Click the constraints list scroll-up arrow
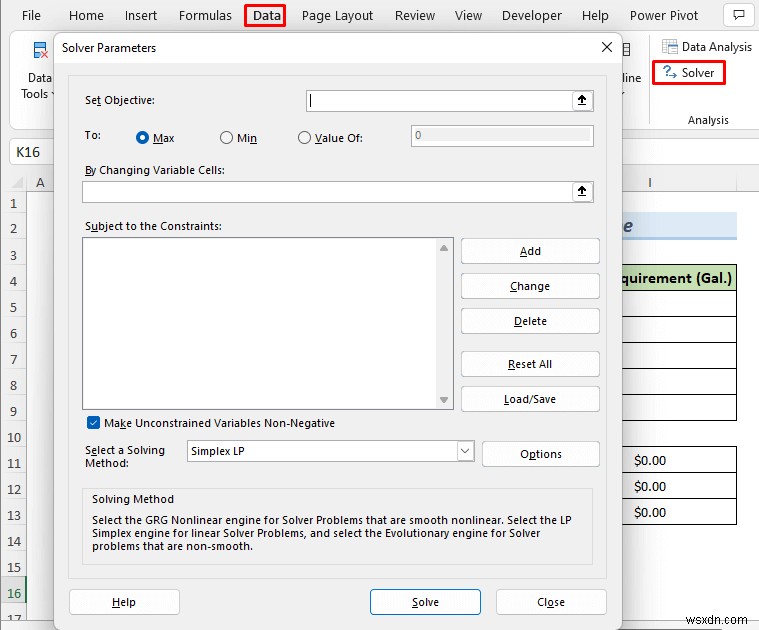The height and width of the screenshot is (630, 759). [x=444, y=248]
